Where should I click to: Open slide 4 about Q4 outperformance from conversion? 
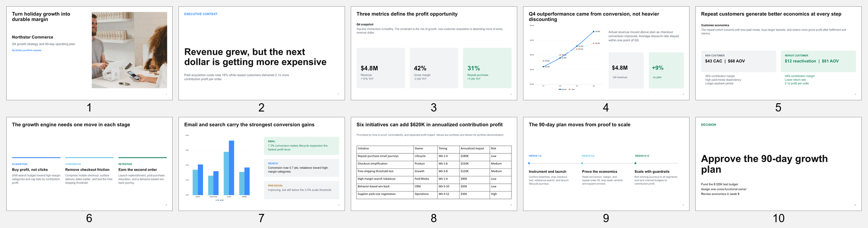click(x=606, y=53)
